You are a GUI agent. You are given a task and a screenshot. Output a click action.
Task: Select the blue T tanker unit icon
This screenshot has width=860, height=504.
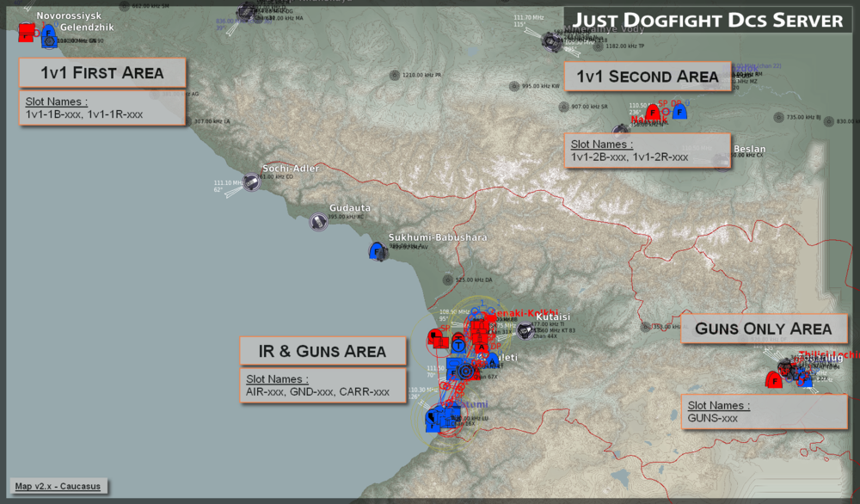(458, 345)
